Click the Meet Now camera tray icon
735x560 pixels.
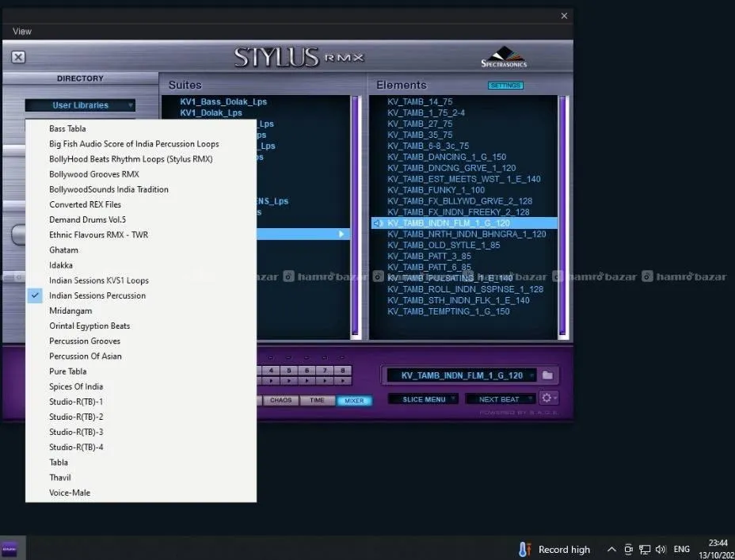click(x=628, y=549)
